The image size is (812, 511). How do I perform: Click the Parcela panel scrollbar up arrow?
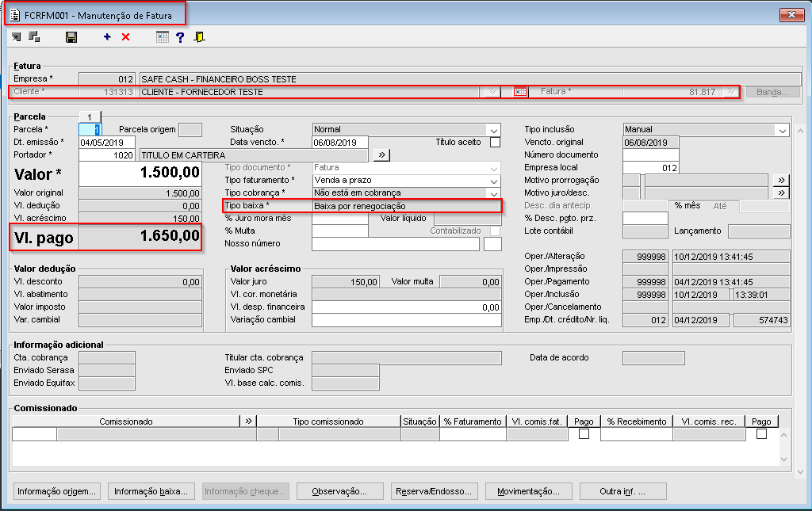click(x=801, y=131)
